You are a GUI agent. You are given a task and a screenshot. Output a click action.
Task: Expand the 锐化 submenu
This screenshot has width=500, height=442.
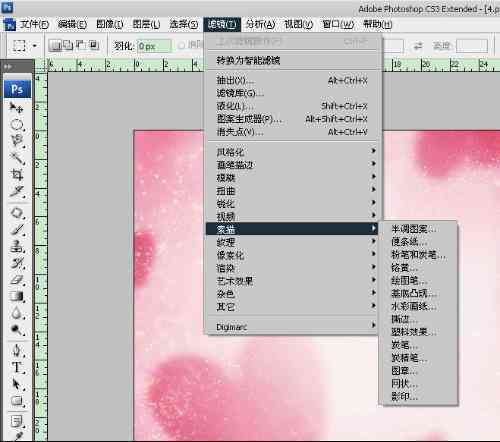coord(292,203)
